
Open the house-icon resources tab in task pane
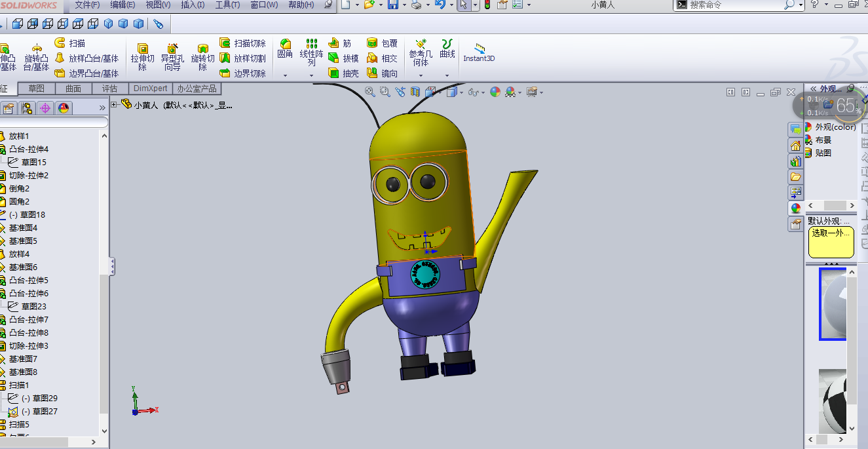tap(796, 146)
